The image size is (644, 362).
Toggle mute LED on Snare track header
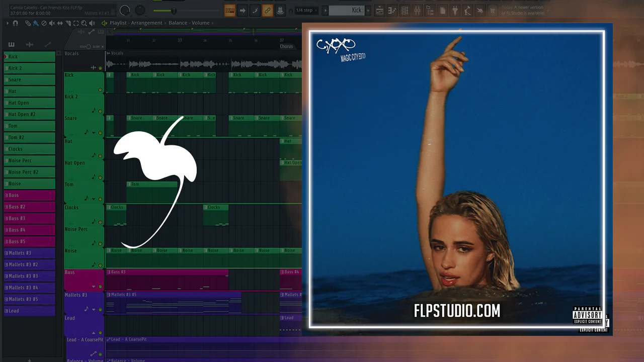point(100,133)
